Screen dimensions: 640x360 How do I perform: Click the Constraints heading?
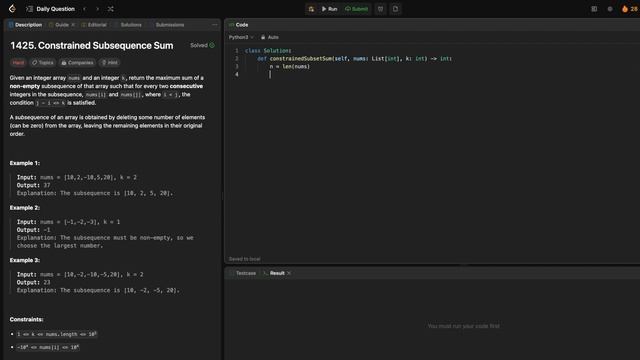pyautogui.click(x=27, y=319)
